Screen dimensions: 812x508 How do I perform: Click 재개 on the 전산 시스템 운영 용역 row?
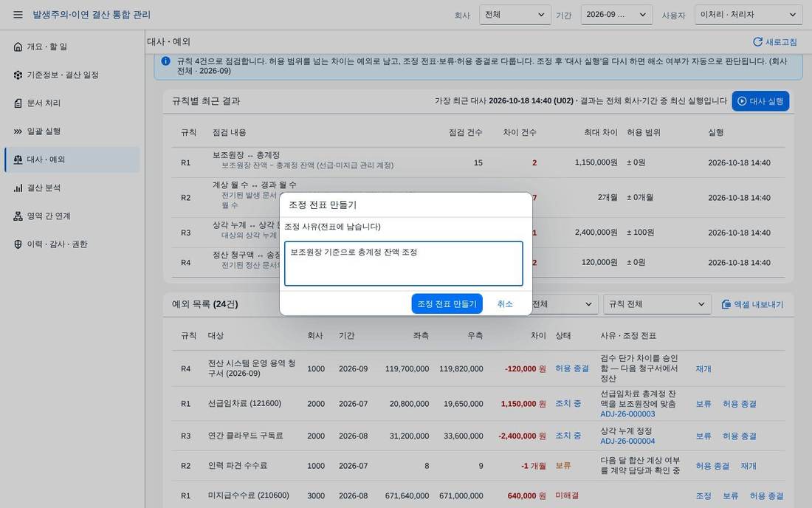(703, 368)
